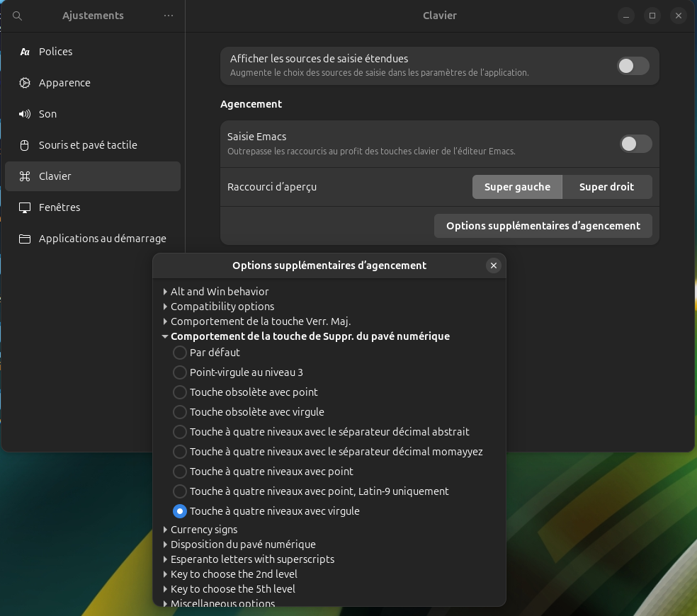Open Applications au démarrage page

93,239
